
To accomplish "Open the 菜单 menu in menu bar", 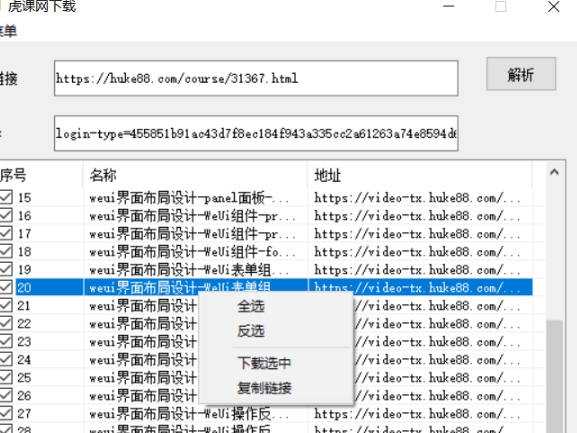I will coord(8,31).
